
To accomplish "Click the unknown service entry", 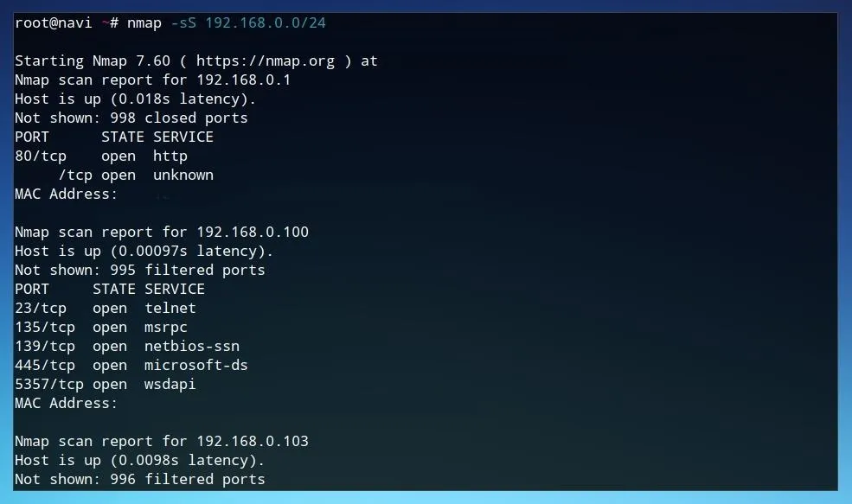I will (183, 175).
